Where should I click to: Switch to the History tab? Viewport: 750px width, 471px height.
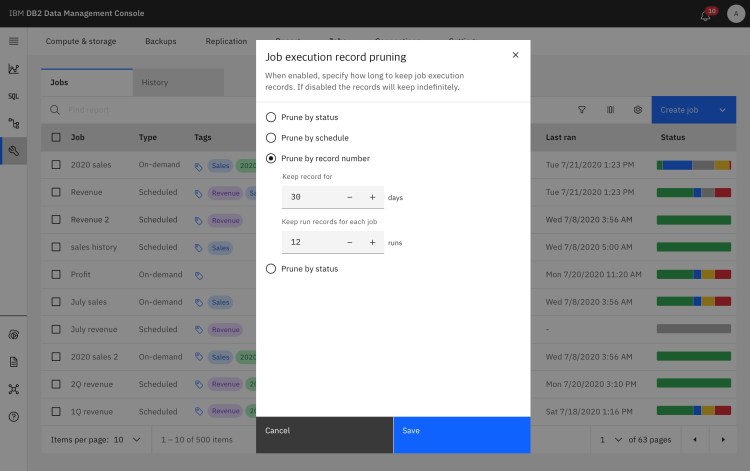pyautogui.click(x=155, y=83)
